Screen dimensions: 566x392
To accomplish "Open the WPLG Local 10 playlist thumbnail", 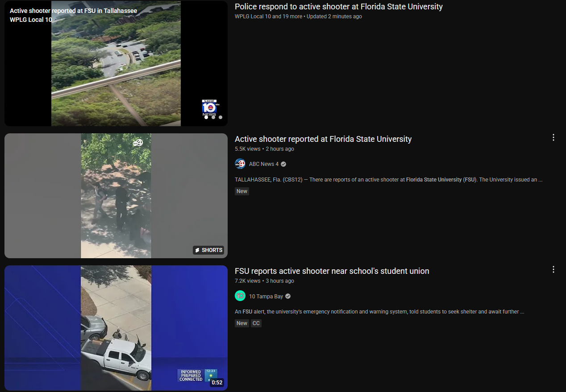I will (x=116, y=63).
